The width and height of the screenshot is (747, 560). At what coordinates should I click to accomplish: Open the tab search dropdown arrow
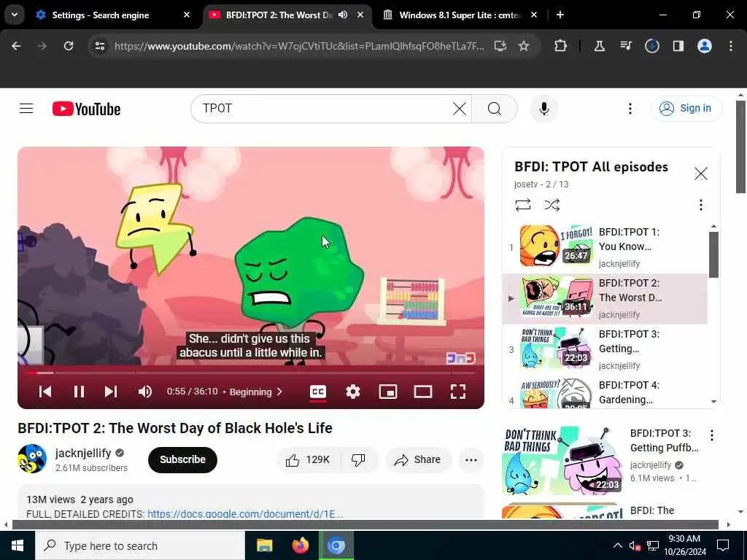point(15,15)
